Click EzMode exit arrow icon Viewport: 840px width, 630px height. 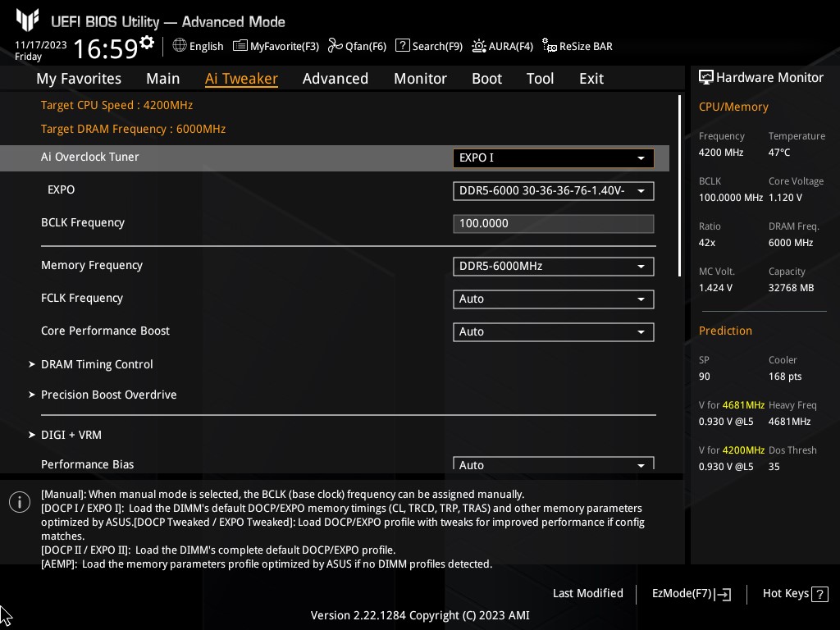point(723,594)
